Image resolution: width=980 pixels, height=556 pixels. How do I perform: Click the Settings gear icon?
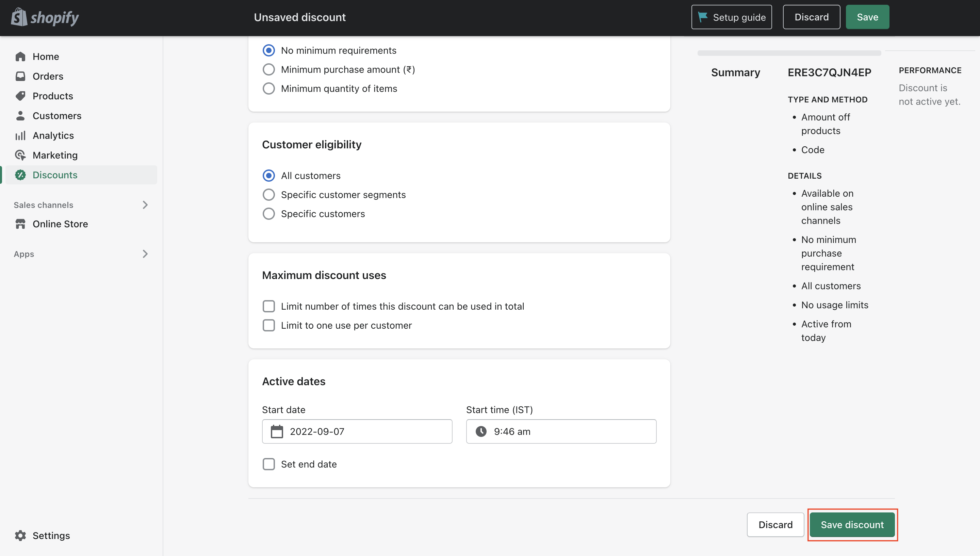[x=20, y=536]
